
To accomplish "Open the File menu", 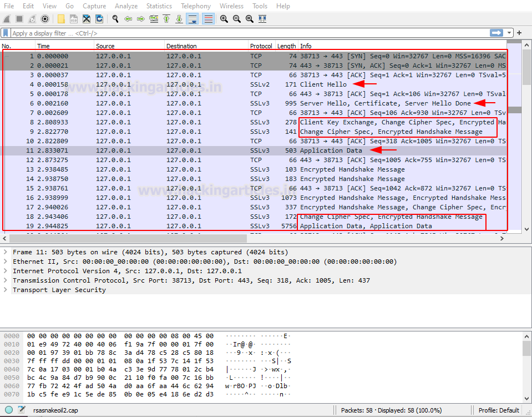I will (x=9, y=6).
